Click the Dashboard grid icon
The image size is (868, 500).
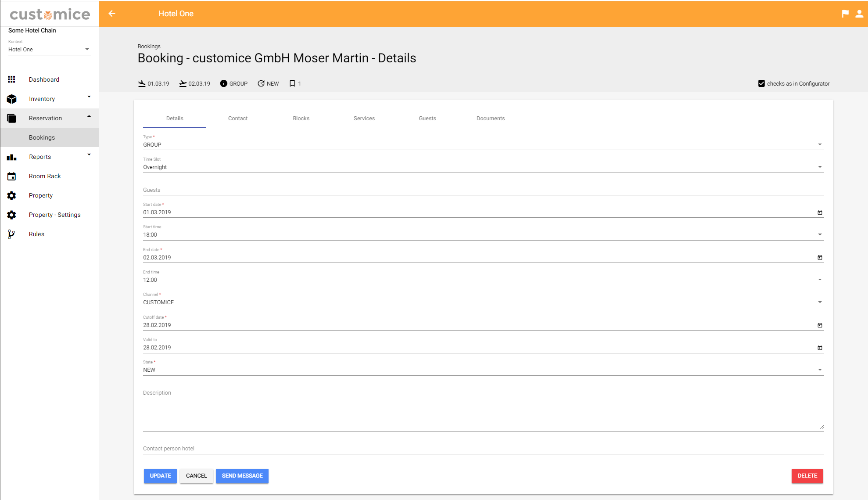(x=12, y=79)
